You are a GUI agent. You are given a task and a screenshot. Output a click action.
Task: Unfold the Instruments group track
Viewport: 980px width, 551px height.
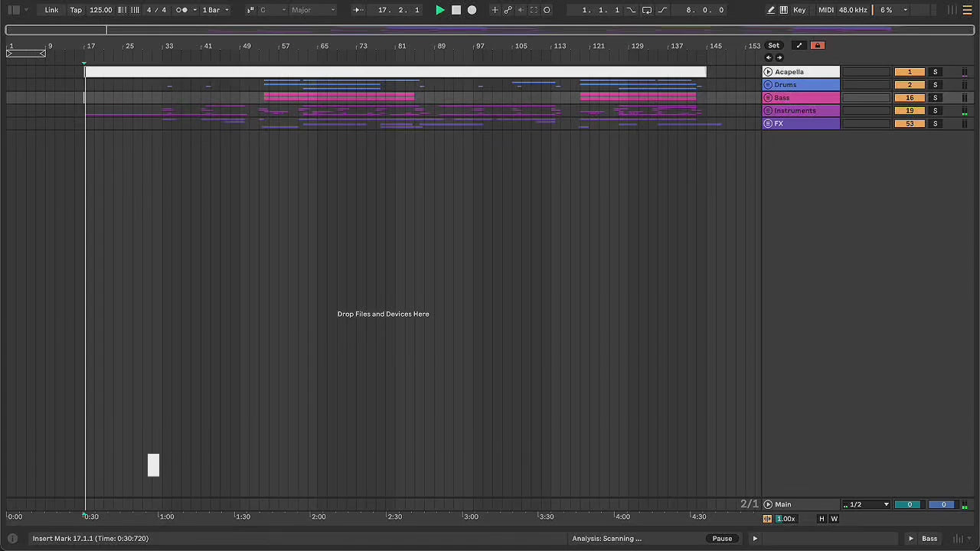coord(768,111)
